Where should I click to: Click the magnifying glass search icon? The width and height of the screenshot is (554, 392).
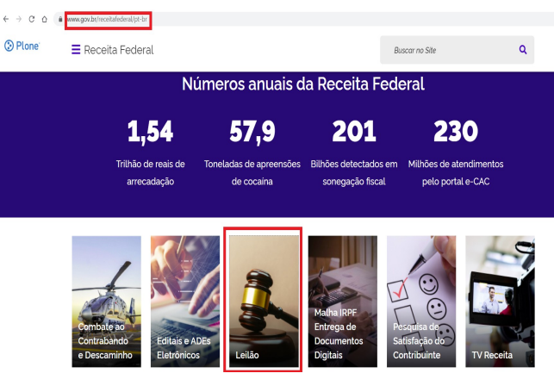click(x=523, y=50)
